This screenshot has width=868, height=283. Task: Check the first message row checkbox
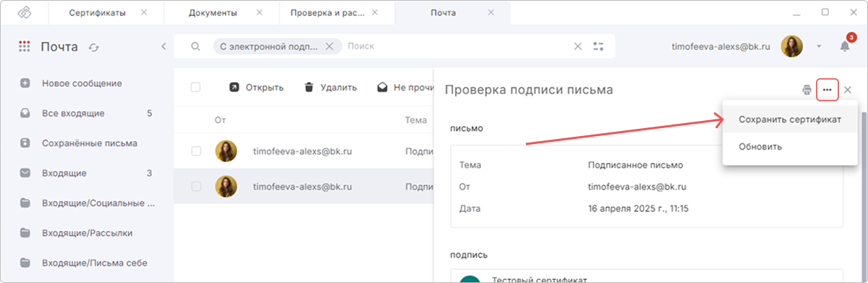pyautogui.click(x=195, y=151)
